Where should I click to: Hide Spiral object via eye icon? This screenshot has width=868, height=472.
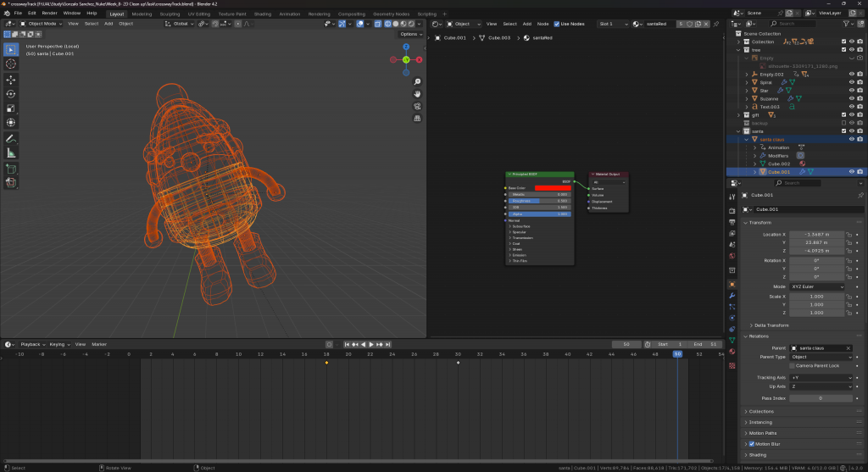pos(851,82)
